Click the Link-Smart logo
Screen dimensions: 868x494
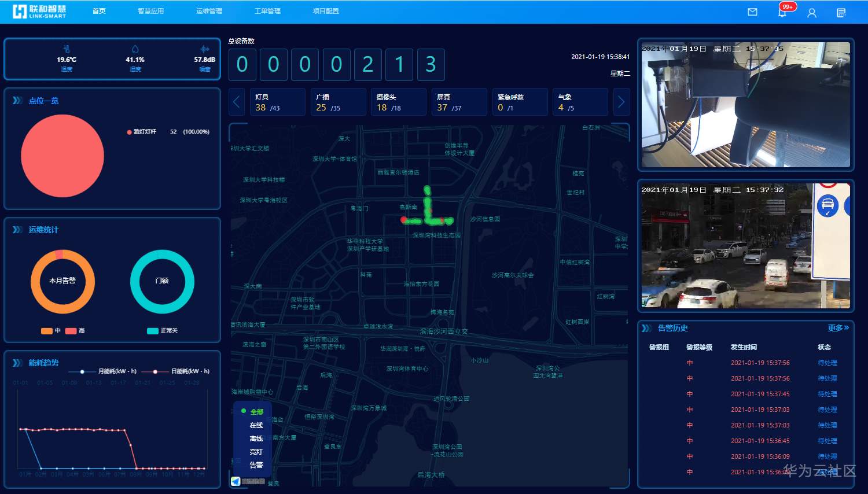coord(39,12)
